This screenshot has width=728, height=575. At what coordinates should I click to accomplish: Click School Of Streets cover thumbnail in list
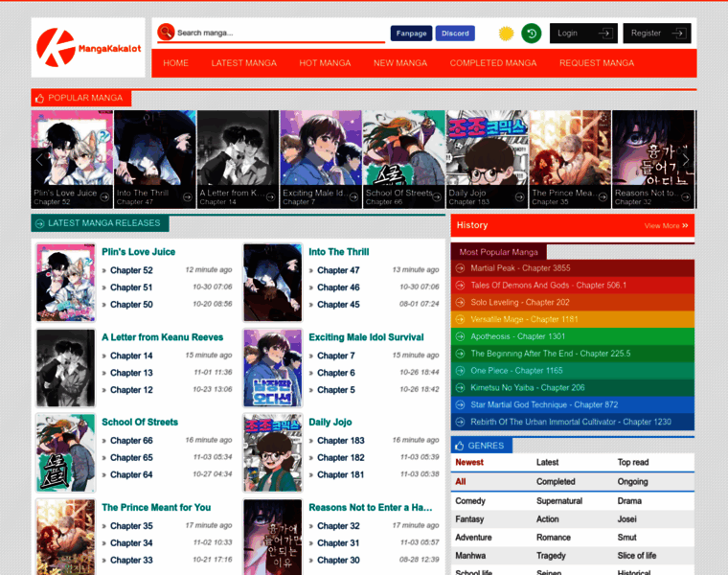click(x=66, y=453)
